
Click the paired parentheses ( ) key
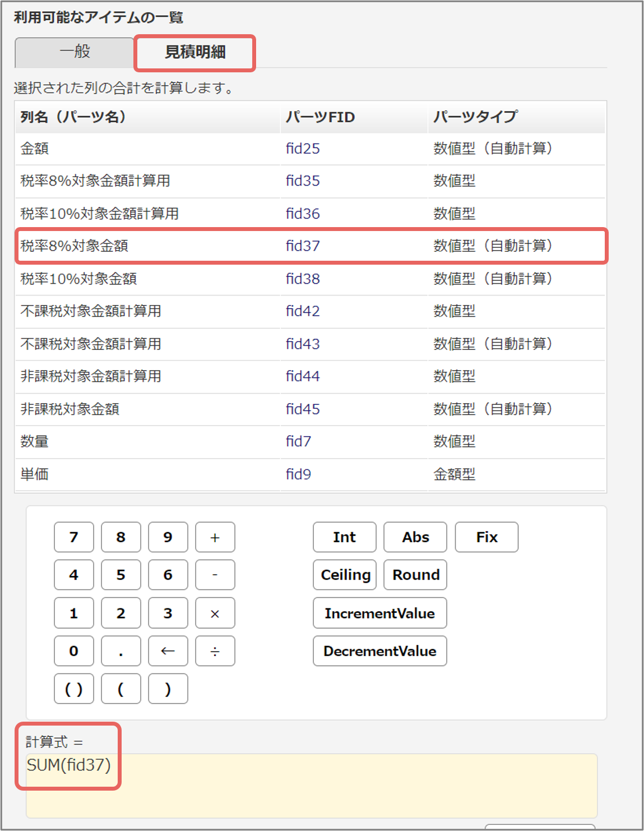[74, 689]
